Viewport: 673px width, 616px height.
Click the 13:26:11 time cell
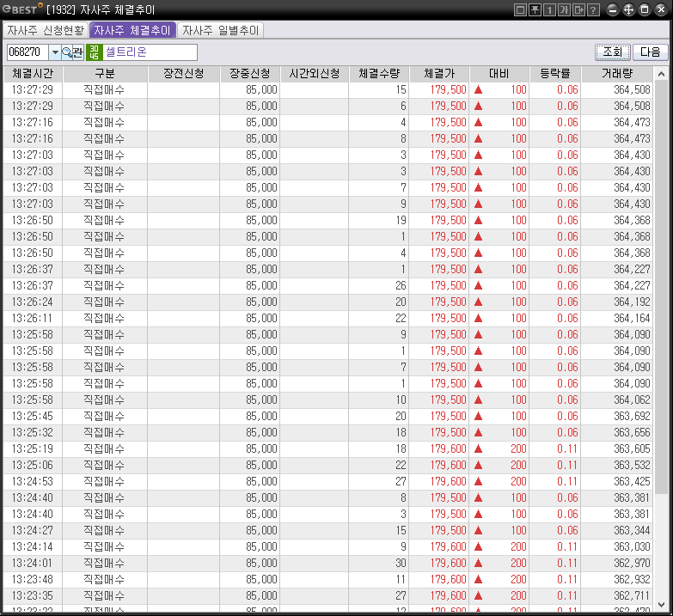pos(33,318)
